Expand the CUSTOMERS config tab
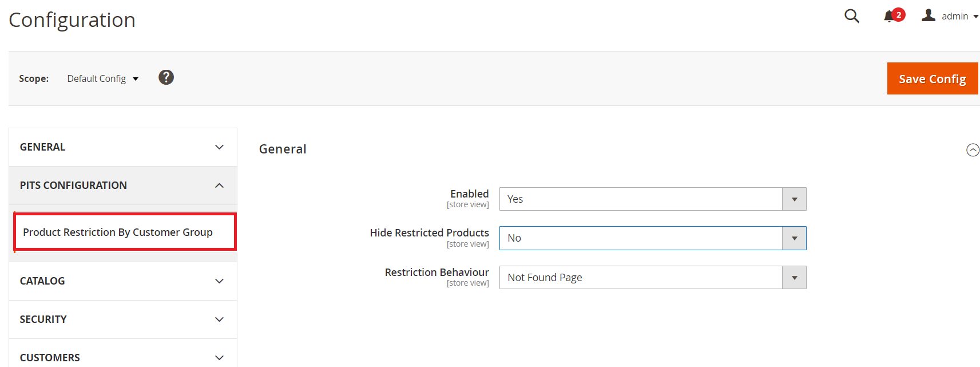The image size is (980, 367). point(122,357)
